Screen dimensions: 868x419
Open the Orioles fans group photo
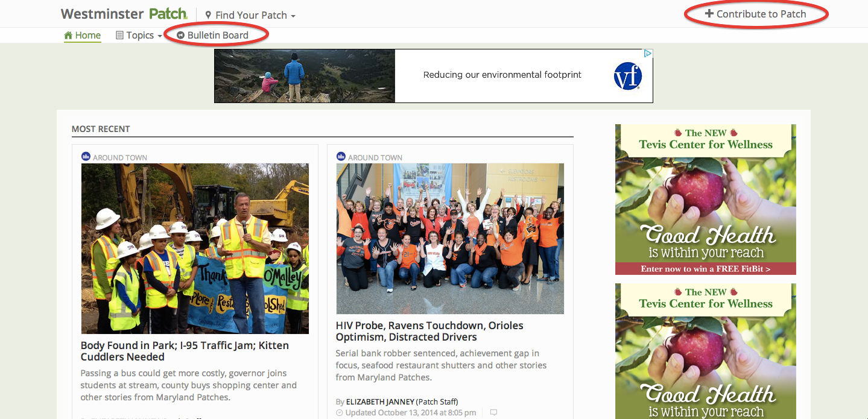pyautogui.click(x=450, y=238)
